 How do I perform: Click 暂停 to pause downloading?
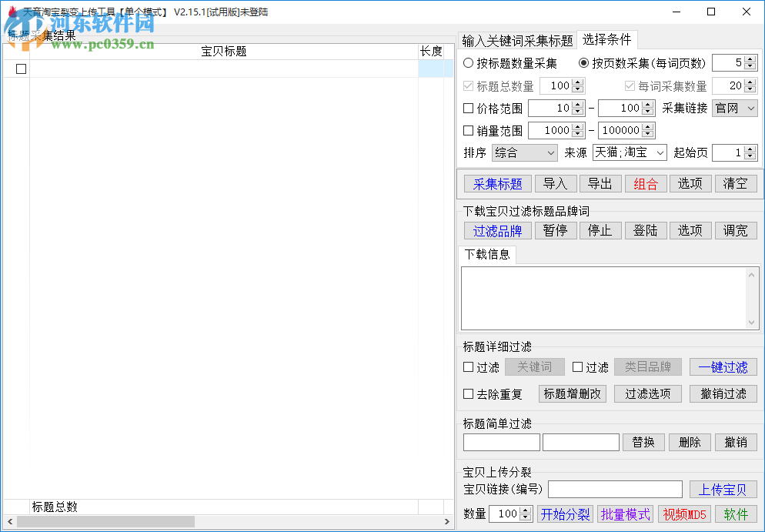[556, 230]
